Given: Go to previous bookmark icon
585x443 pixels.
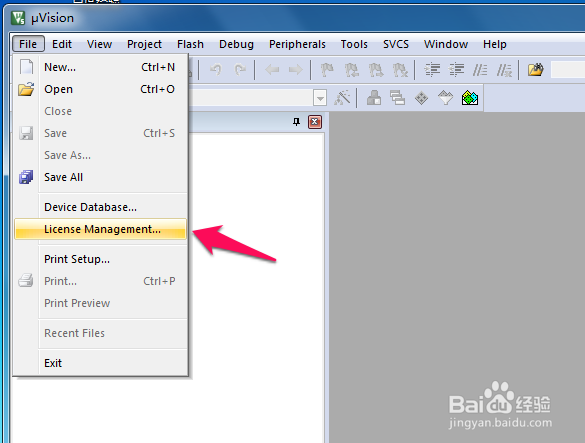Looking at the screenshot, I should 351,70.
